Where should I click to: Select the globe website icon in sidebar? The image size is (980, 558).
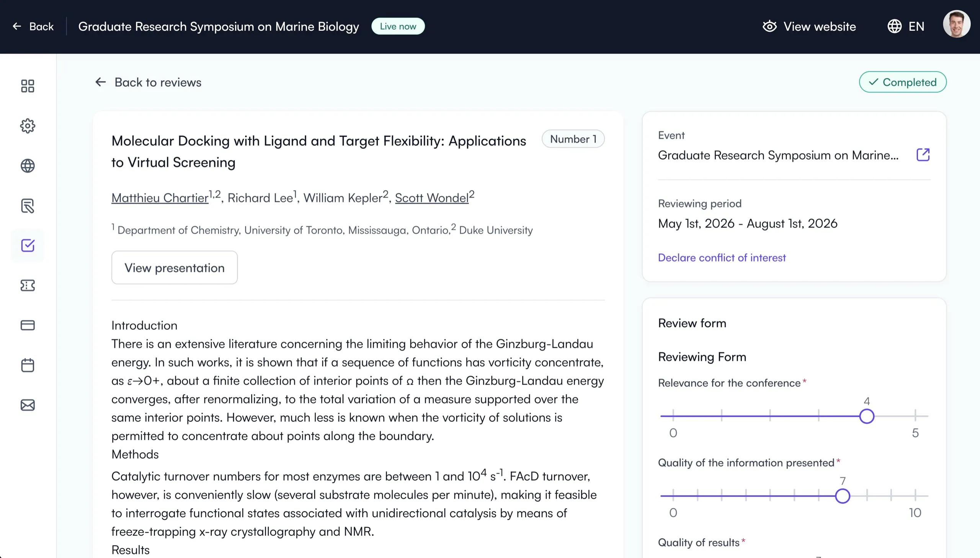pyautogui.click(x=28, y=166)
